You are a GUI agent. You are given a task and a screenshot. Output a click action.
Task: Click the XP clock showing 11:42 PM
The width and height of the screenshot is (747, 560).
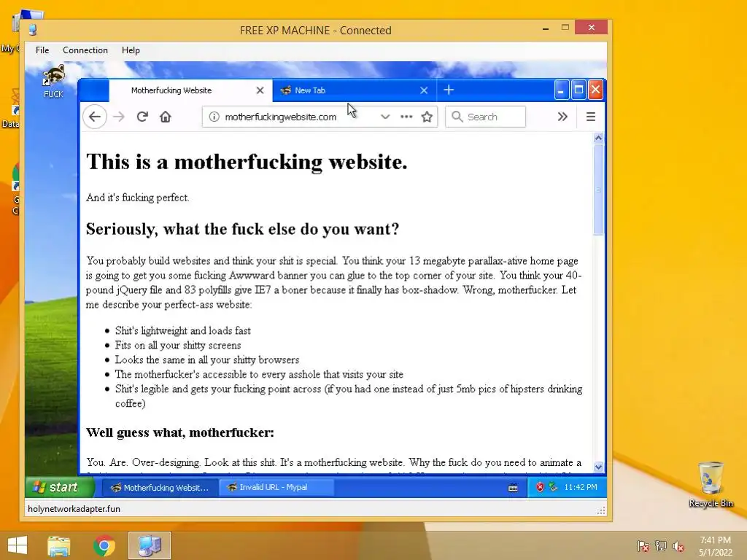point(580,488)
